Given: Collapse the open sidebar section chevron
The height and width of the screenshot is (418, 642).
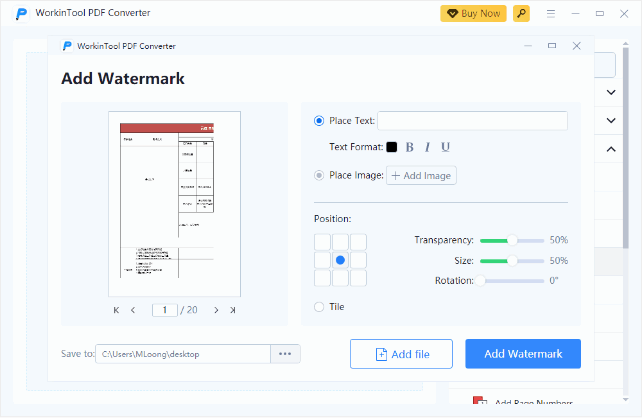Looking at the screenshot, I should [611, 149].
